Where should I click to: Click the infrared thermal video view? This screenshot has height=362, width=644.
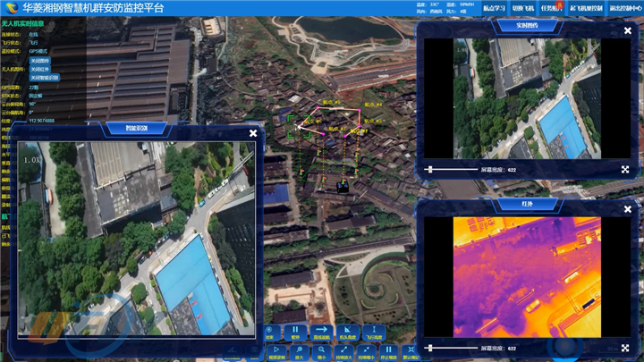point(527,277)
